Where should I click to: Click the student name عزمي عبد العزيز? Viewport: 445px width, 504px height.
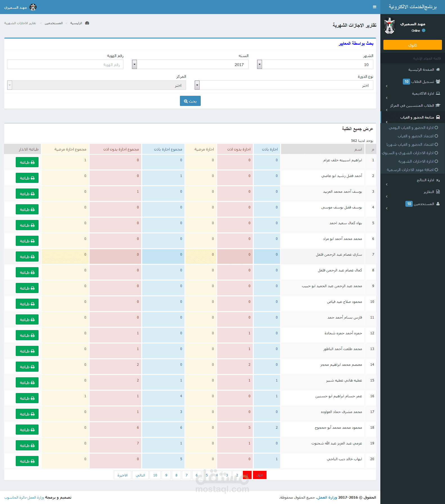337,443
